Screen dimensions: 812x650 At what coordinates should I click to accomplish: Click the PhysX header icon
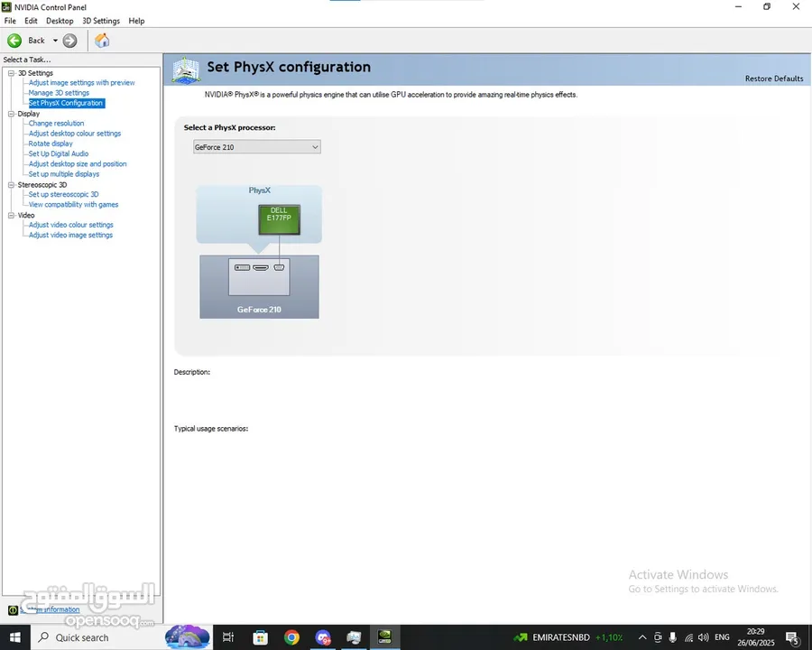[x=187, y=70]
